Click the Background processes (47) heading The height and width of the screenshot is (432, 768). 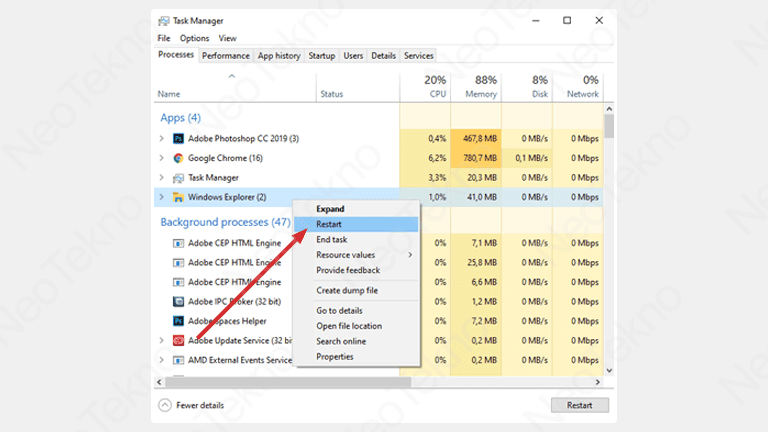pyautogui.click(x=225, y=222)
